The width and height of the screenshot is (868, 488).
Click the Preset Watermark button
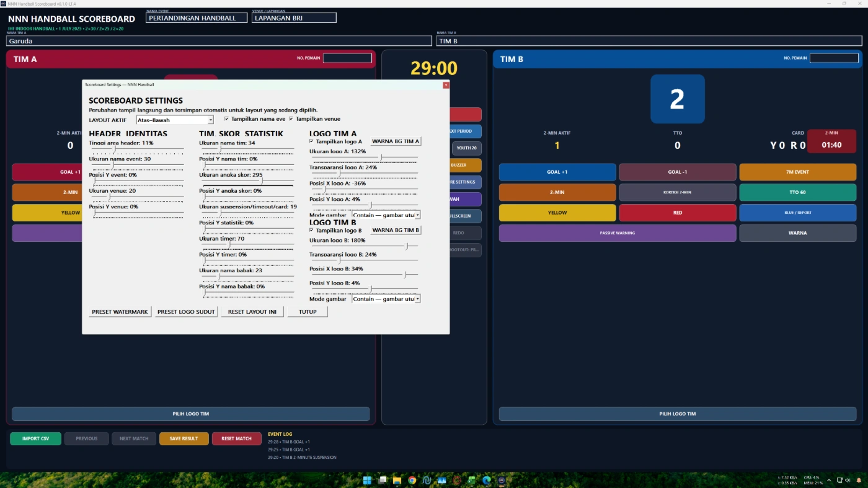(x=120, y=312)
